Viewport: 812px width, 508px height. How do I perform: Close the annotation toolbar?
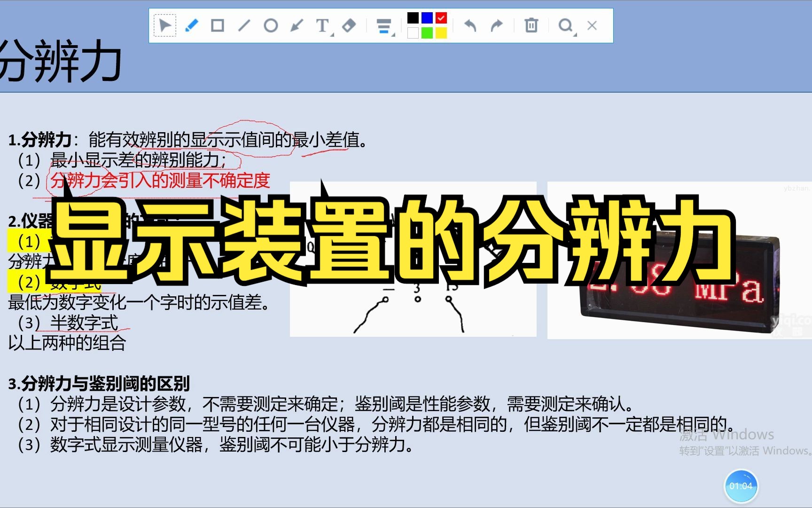tap(592, 25)
